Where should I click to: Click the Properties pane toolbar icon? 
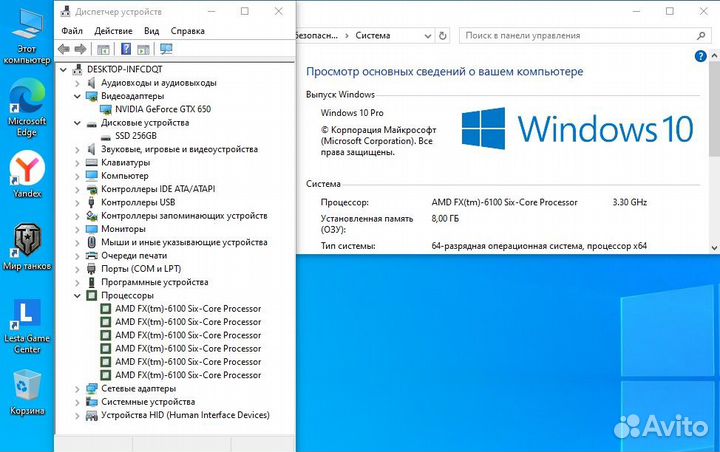(x=143, y=49)
